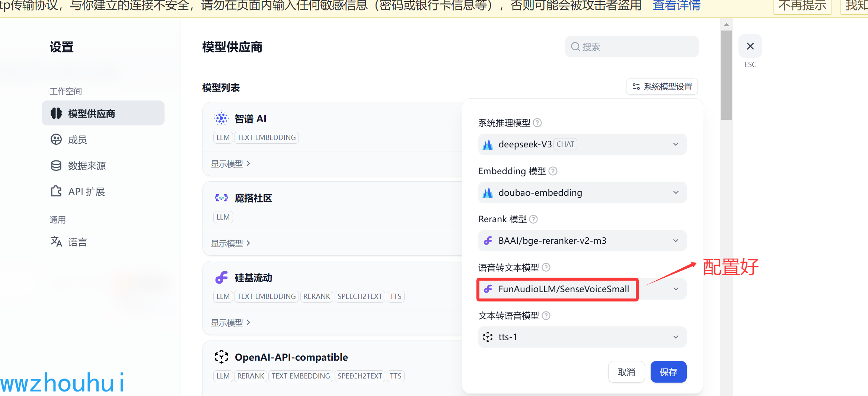
Task: Open the 语音转文本模型 SenseVoiceSmall dropdown
Action: pyautogui.click(x=582, y=289)
